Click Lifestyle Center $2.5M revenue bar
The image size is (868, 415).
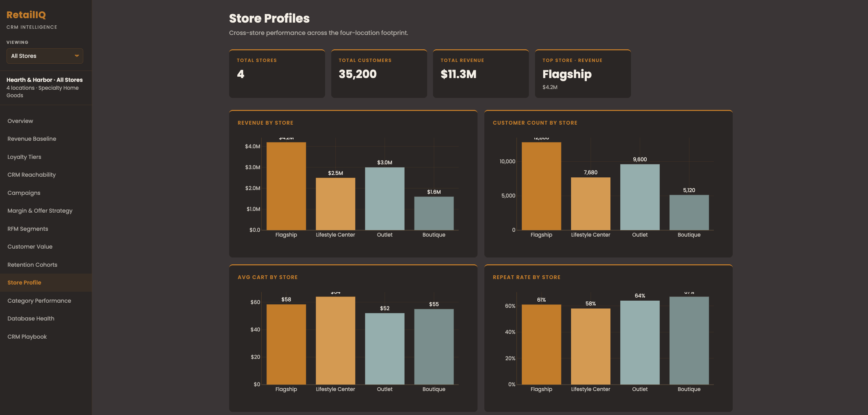point(335,204)
